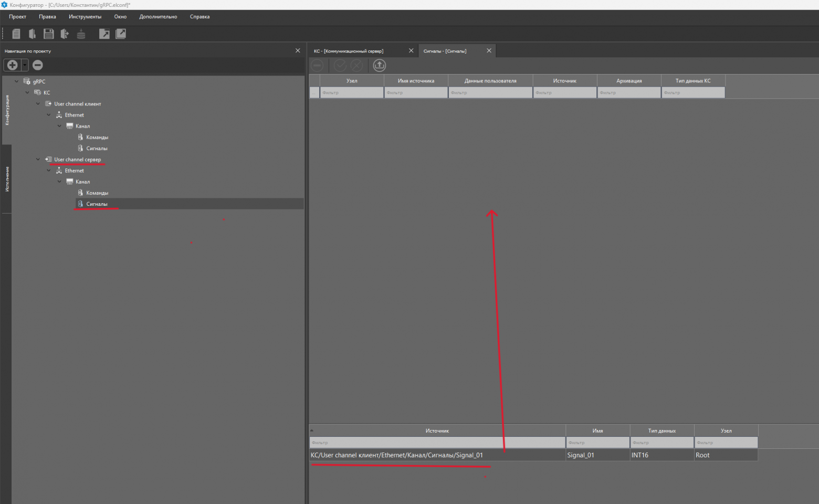
Task: Collapse Ethernet under User channel клиент
Action: click(x=49, y=115)
